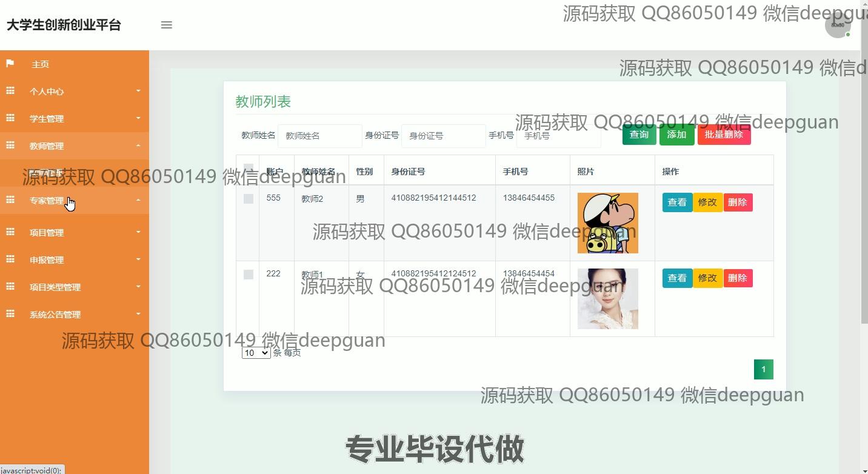Toggle the select-all checkbox in table header
868x474 pixels.
[x=248, y=168]
